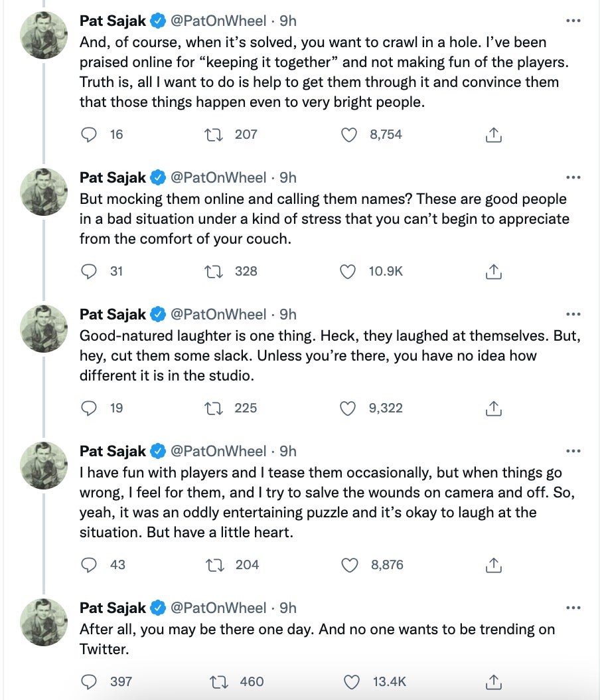Open more options on "Good-natured laughter" tweet

(573, 315)
